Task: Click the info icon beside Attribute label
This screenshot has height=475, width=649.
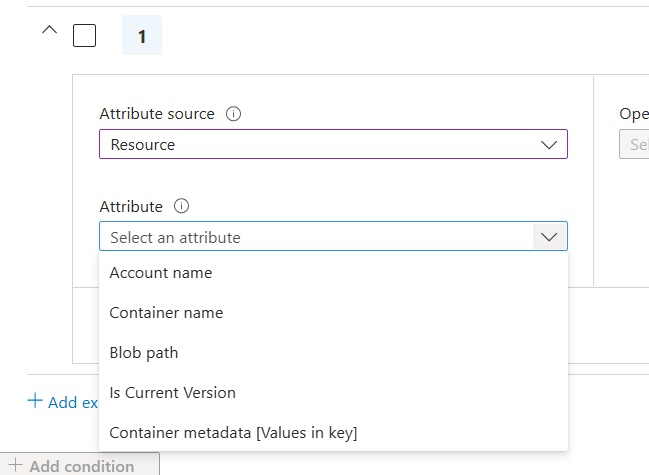Action: click(181, 207)
